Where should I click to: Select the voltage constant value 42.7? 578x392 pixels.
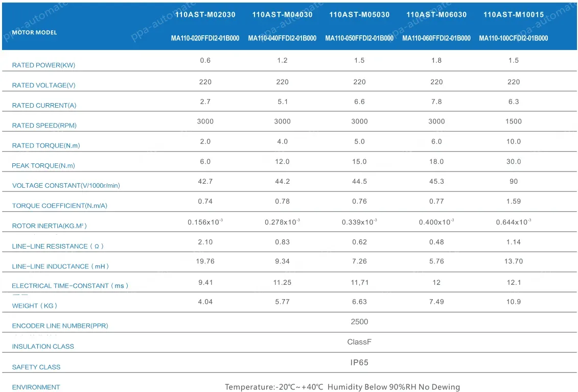205,182
